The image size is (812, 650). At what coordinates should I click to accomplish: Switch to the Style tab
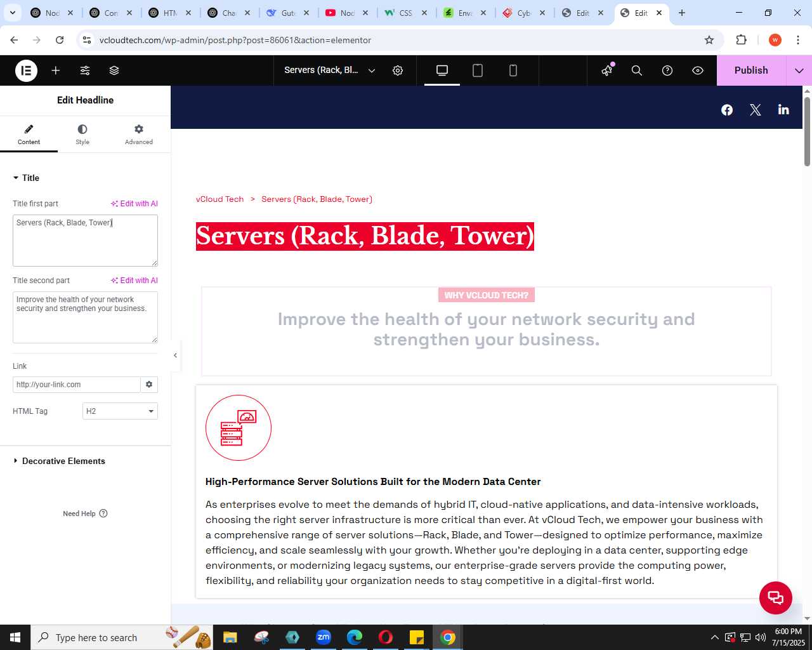pyautogui.click(x=82, y=135)
